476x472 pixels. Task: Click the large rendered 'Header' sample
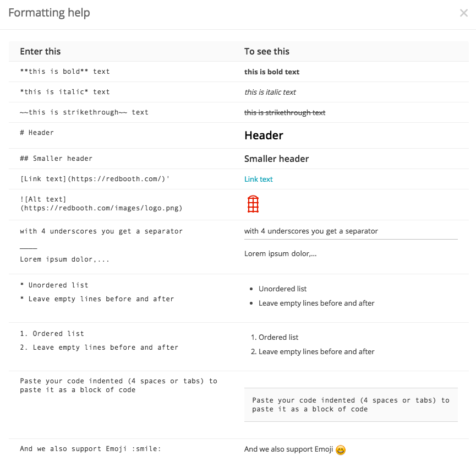pyautogui.click(x=264, y=135)
